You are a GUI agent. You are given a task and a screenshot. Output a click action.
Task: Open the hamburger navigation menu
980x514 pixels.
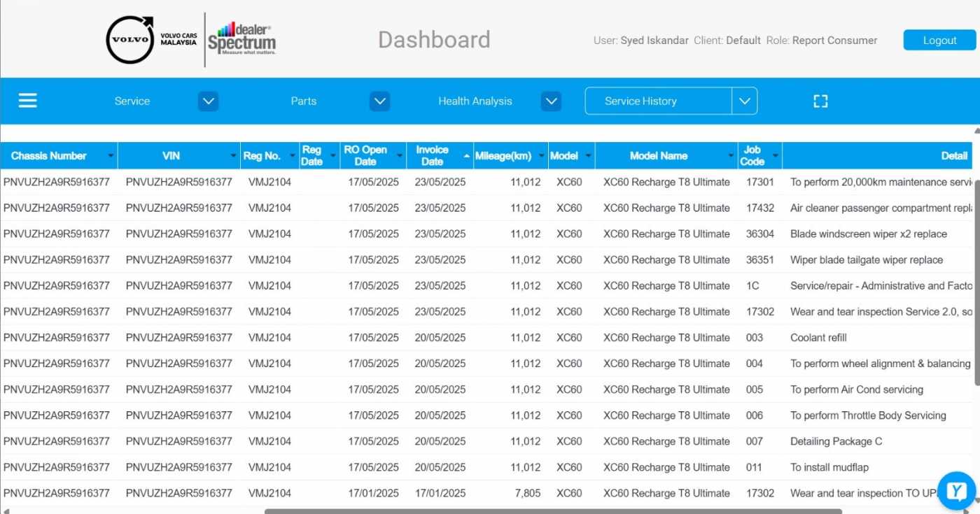tap(28, 101)
